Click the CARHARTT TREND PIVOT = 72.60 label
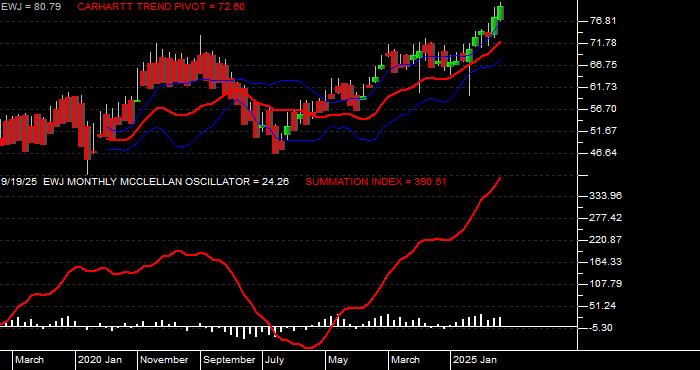 pyautogui.click(x=161, y=7)
